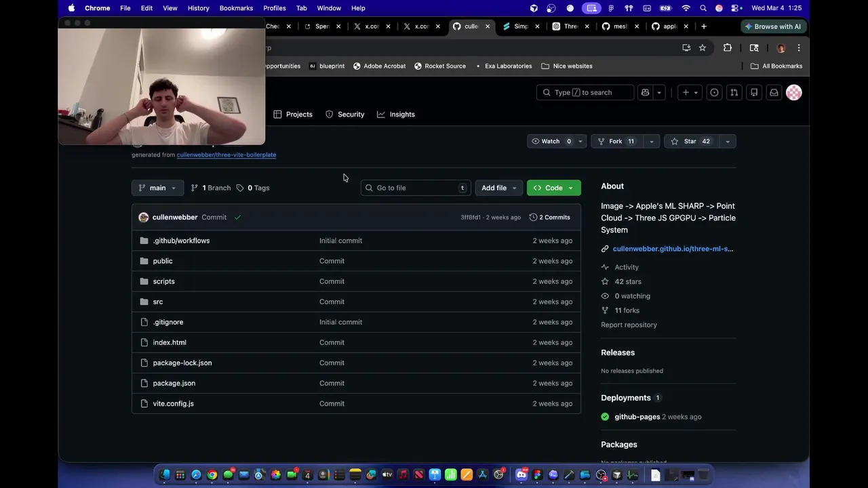The image size is (868, 488).
Task: Open the src folder
Action: pyautogui.click(x=158, y=302)
